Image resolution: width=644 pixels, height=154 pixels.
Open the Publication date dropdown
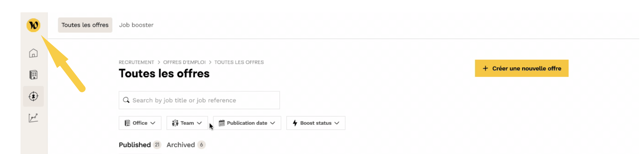[x=247, y=123]
